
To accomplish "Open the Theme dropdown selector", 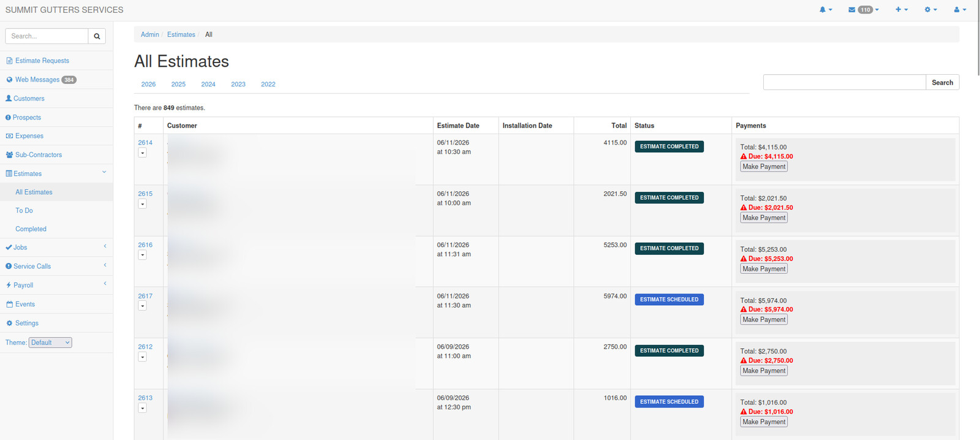I will [50, 343].
